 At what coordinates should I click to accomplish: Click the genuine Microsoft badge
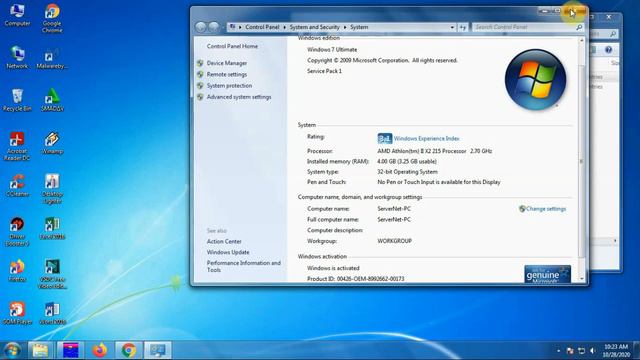pyautogui.click(x=547, y=274)
